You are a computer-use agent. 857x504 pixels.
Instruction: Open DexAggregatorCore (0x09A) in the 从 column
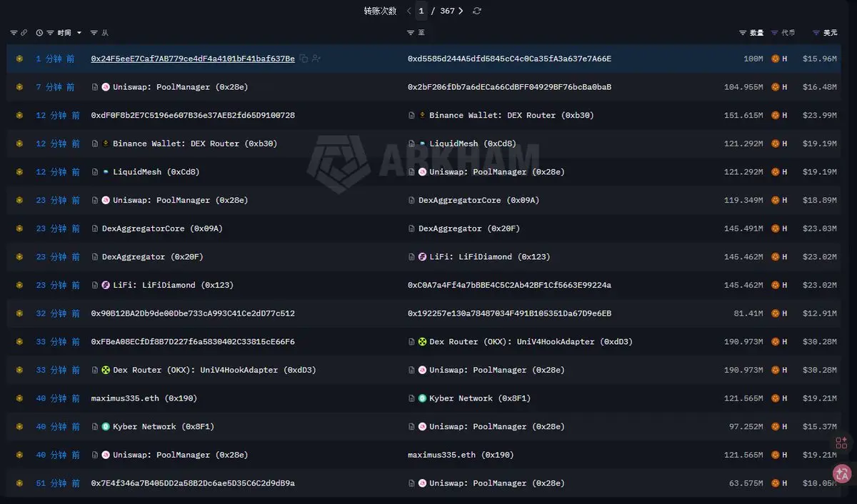click(162, 228)
